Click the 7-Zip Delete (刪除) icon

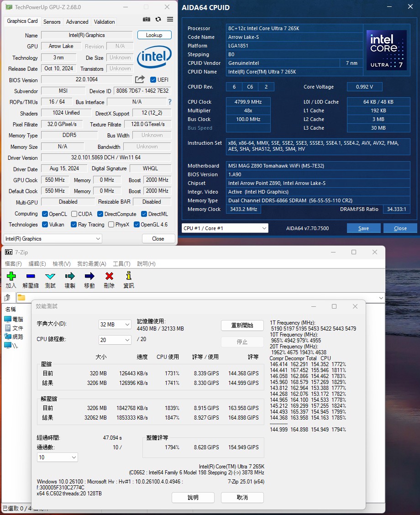pos(109,276)
